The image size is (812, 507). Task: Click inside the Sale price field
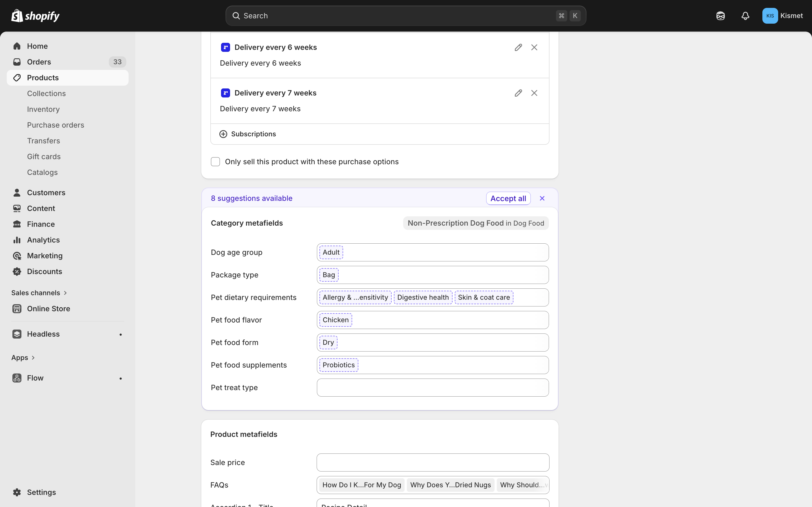click(432, 462)
